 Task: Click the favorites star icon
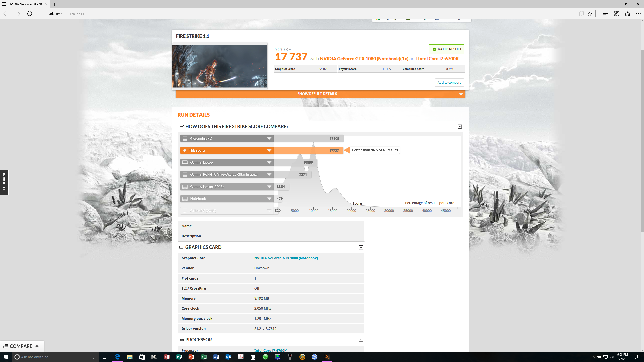point(590,14)
